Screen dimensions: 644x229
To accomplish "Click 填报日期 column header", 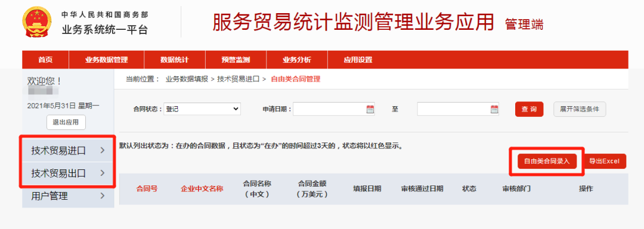I will pyautogui.click(x=367, y=189).
